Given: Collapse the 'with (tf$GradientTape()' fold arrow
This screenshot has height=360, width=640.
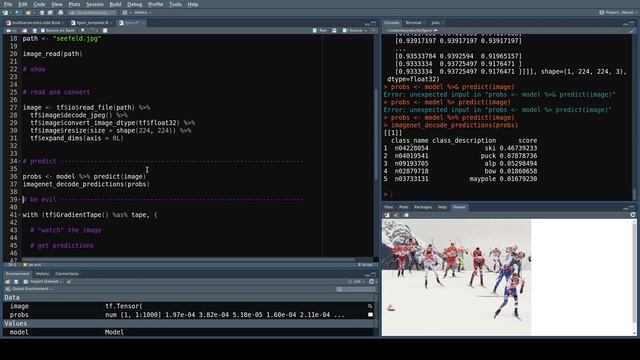Looking at the screenshot, I should 20,215.
